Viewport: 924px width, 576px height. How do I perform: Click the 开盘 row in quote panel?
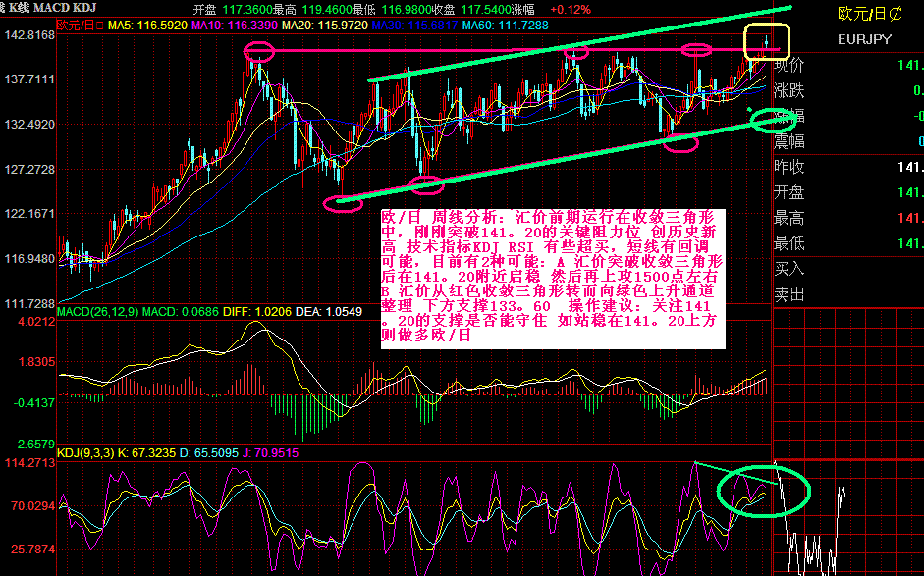pyautogui.click(x=848, y=192)
